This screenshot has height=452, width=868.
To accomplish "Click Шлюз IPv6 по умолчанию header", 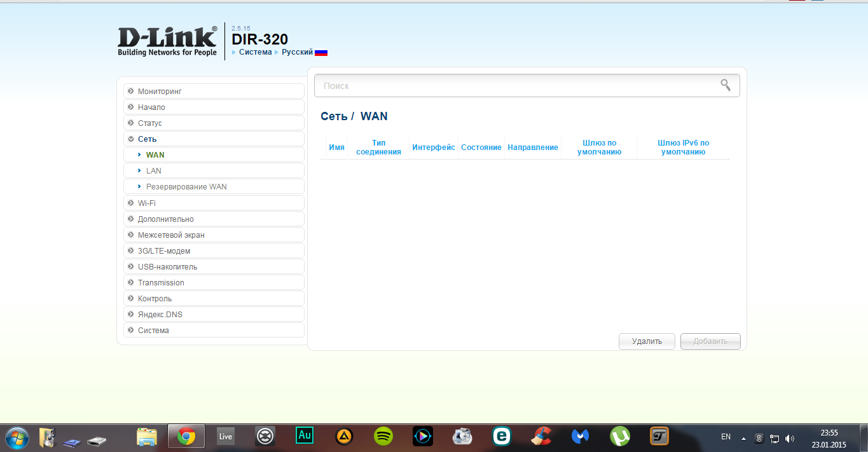I will point(684,147).
